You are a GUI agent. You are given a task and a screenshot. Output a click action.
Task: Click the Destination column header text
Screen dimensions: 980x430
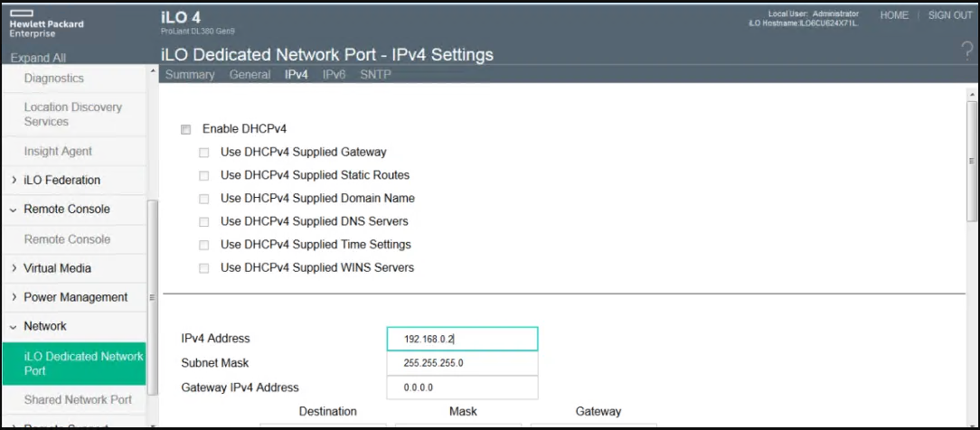(x=327, y=412)
